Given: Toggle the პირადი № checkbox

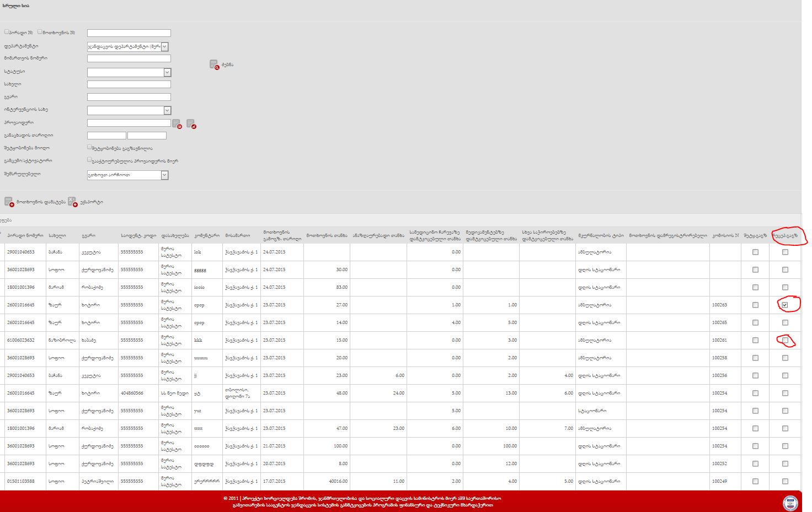Looking at the screenshot, I should point(7,32).
